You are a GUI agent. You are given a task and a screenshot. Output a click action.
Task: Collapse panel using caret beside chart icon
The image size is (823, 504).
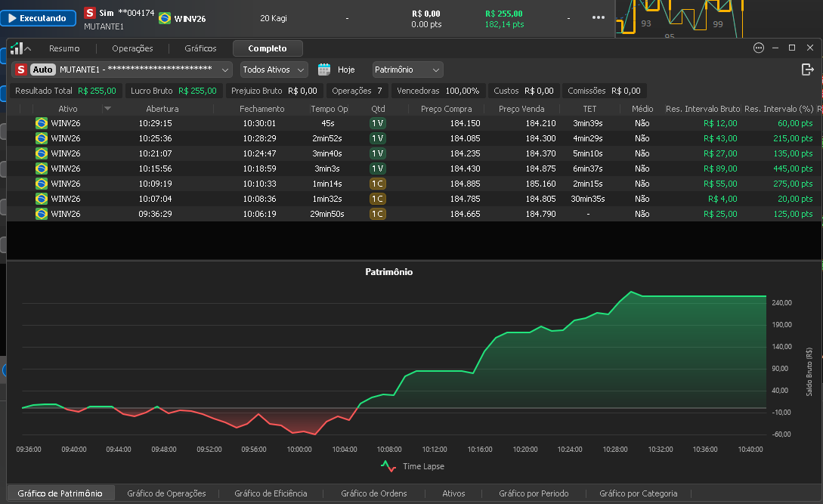pos(28,49)
